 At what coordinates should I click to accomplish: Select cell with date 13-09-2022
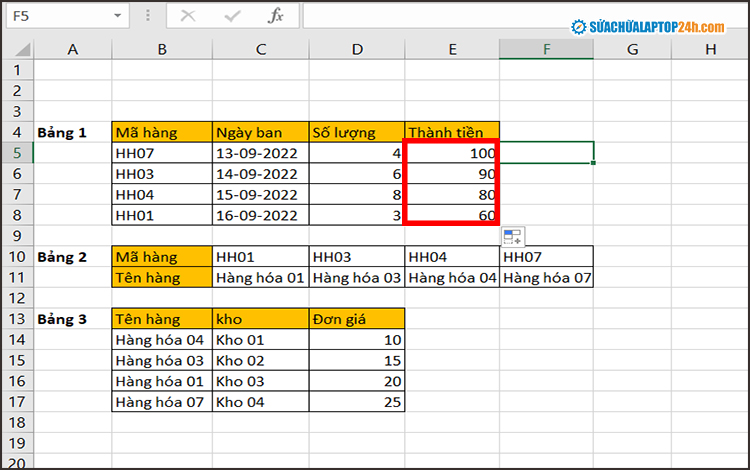coord(261,153)
